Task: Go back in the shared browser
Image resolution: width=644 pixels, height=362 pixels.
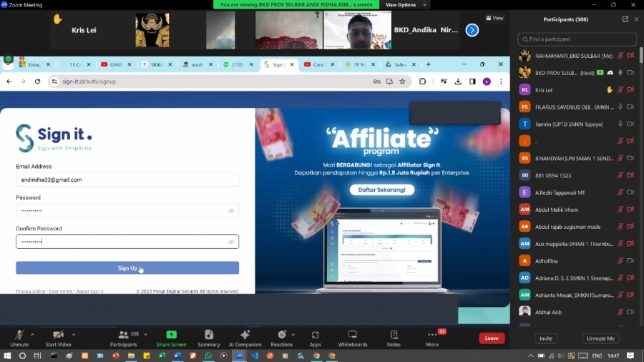Action: pos(9,82)
